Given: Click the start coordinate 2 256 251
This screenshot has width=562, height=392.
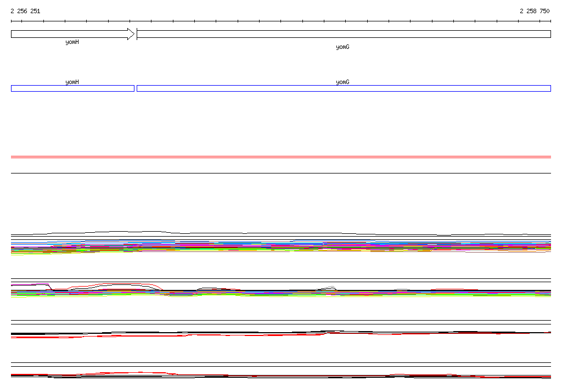Looking at the screenshot, I should coord(25,11).
